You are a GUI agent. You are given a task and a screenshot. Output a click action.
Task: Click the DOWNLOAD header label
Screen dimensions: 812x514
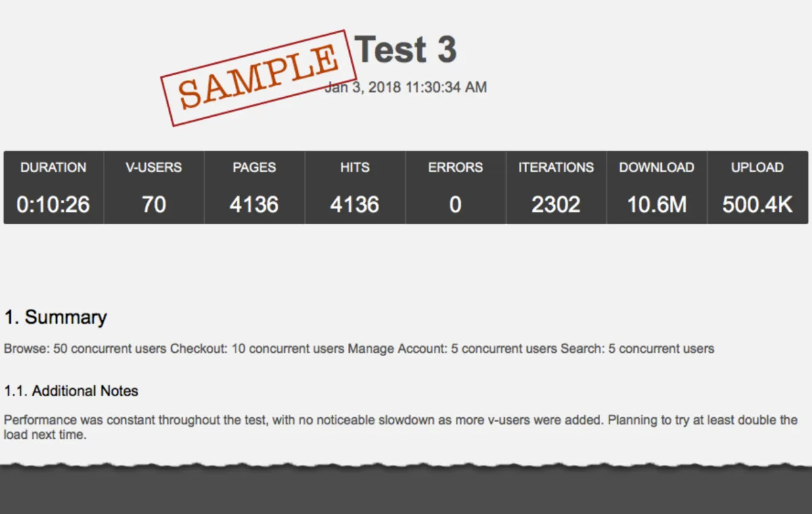(656, 167)
